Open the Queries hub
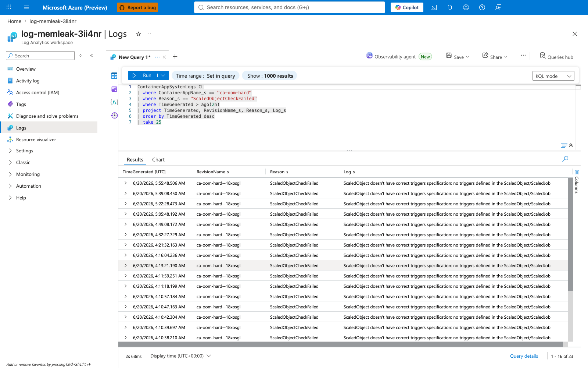The image size is (588, 368). [556, 57]
